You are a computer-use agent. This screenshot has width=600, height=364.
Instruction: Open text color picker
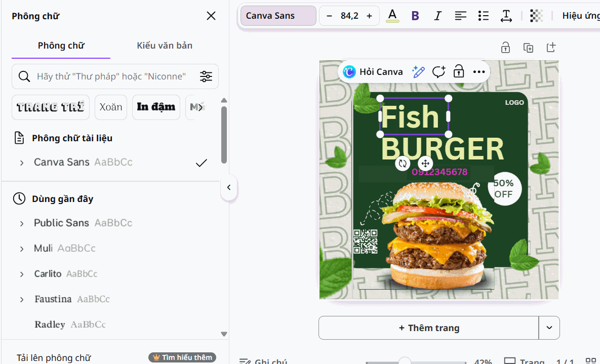point(392,16)
